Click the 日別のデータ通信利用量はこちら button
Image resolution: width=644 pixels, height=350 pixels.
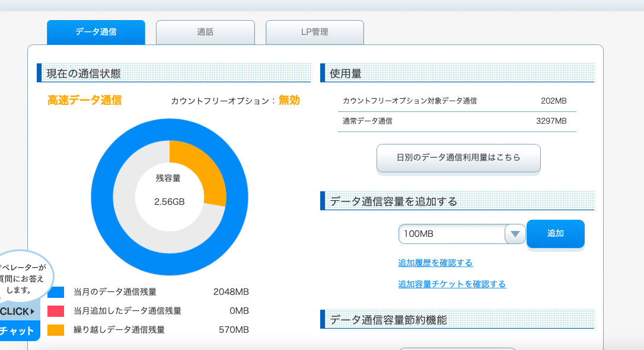click(x=458, y=158)
